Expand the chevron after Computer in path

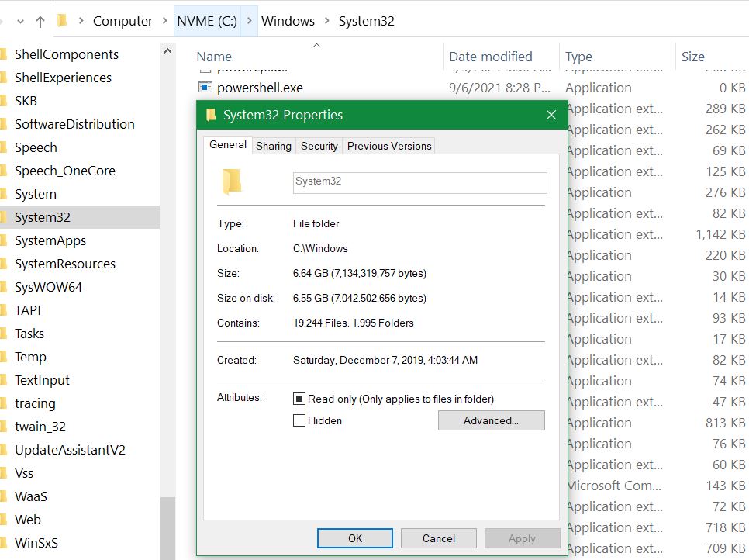164,21
